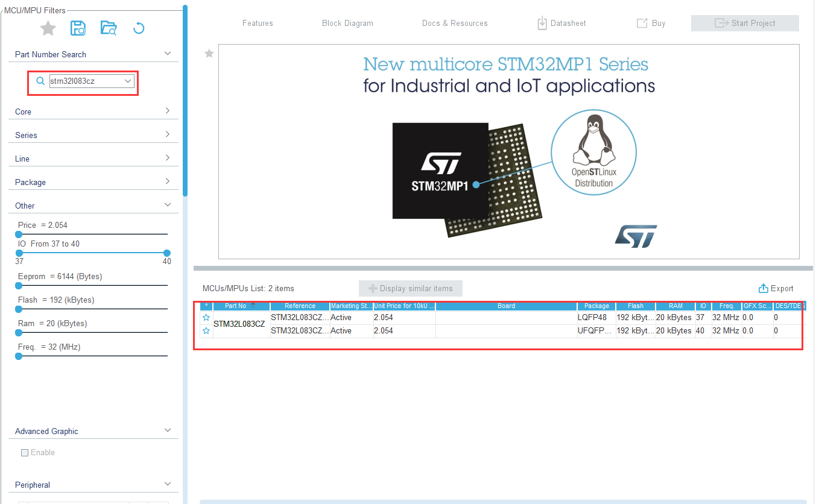Sort by the IO column header
The image size is (819, 504).
(703, 306)
